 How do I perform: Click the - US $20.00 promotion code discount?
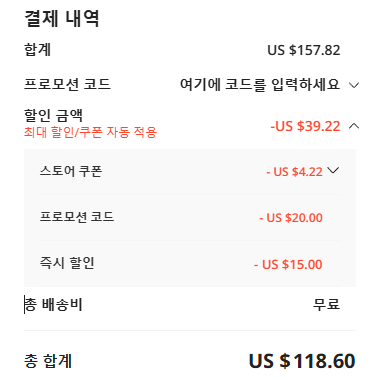coord(291,218)
